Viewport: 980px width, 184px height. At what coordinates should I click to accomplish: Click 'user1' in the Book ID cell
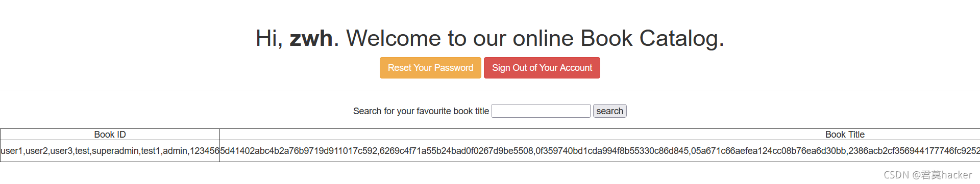coord(12,151)
